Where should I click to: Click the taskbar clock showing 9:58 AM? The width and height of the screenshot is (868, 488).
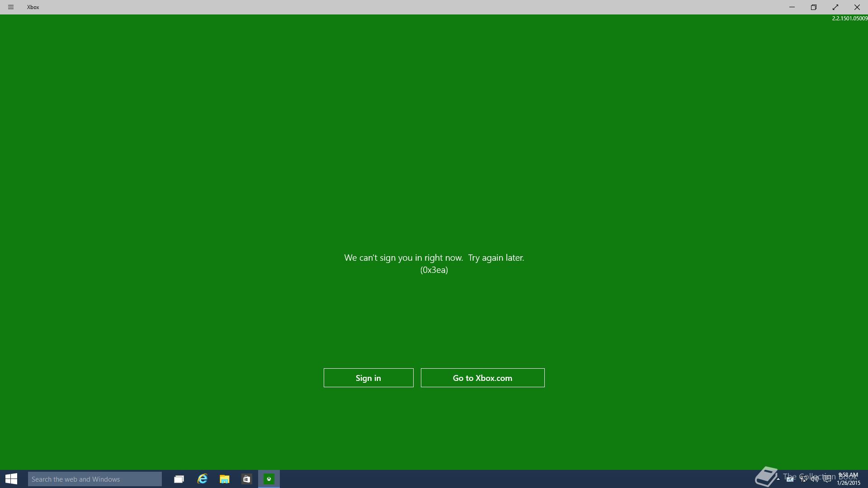click(x=848, y=479)
